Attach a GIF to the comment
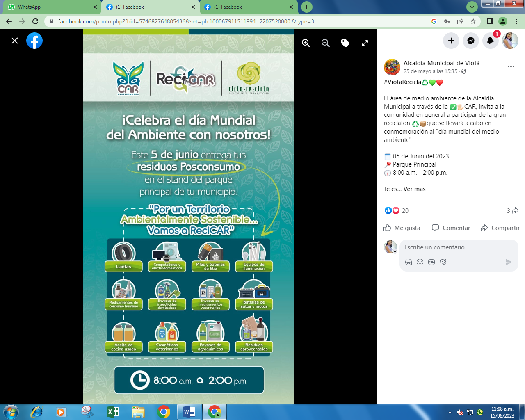The image size is (525, 420). click(x=431, y=262)
